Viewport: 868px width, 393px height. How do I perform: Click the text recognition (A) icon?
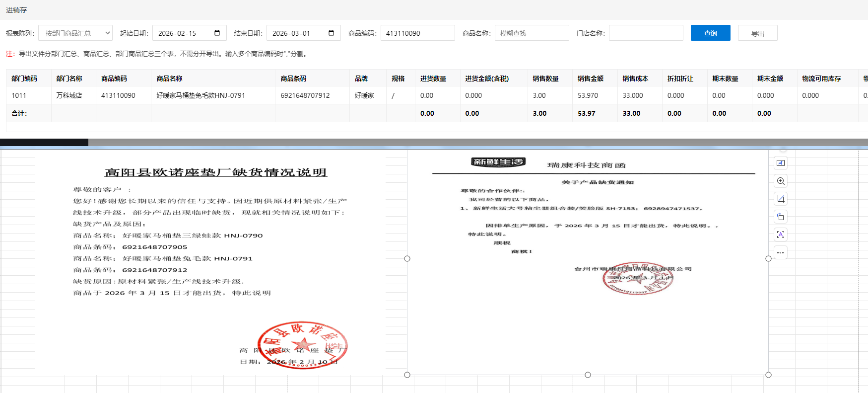pos(781,235)
